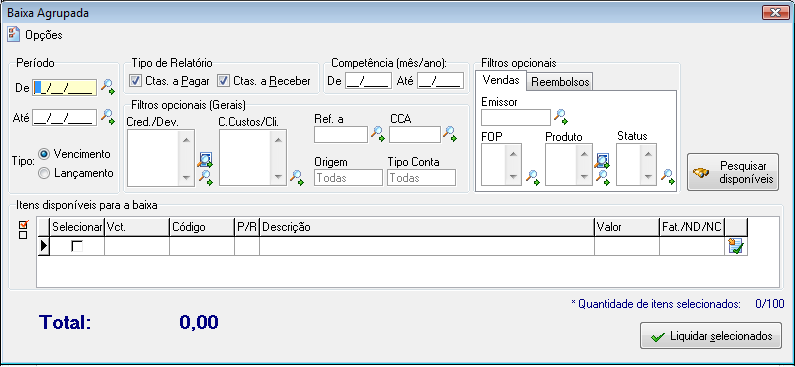Open lookup beside Ref. a field

378,133
